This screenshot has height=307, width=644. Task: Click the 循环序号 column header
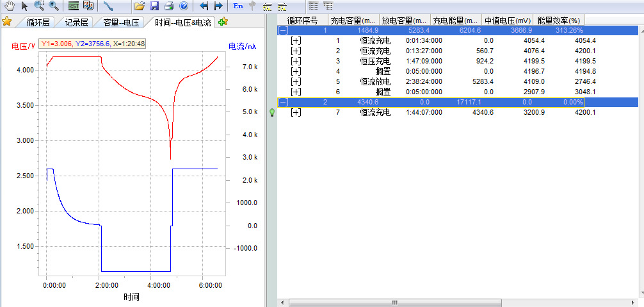pyautogui.click(x=303, y=20)
